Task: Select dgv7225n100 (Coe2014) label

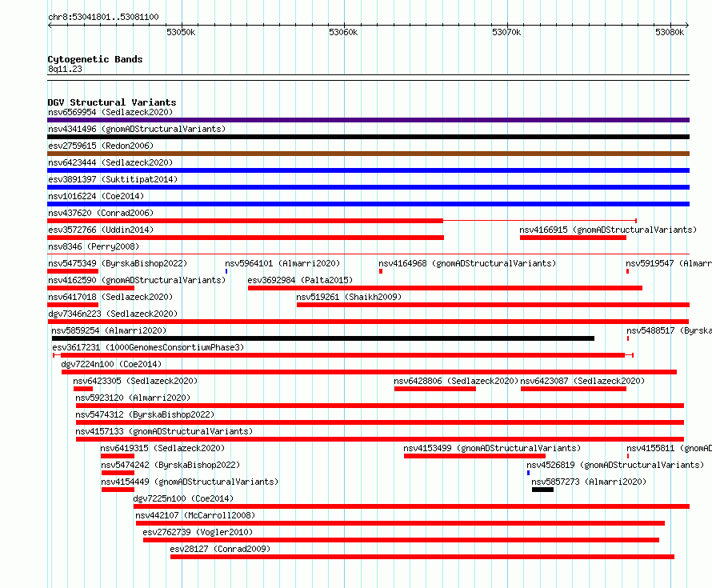Action: tap(183, 498)
